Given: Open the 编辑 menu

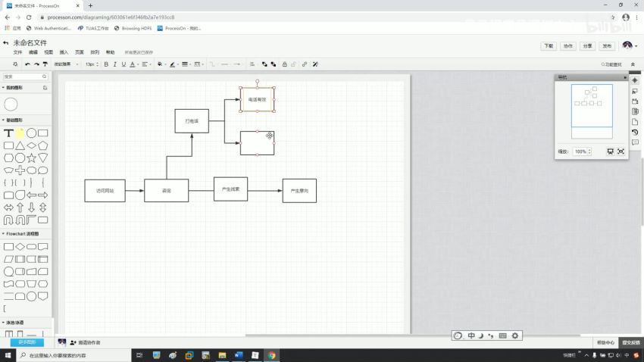Looking at the screenshot, I should 33,52.
